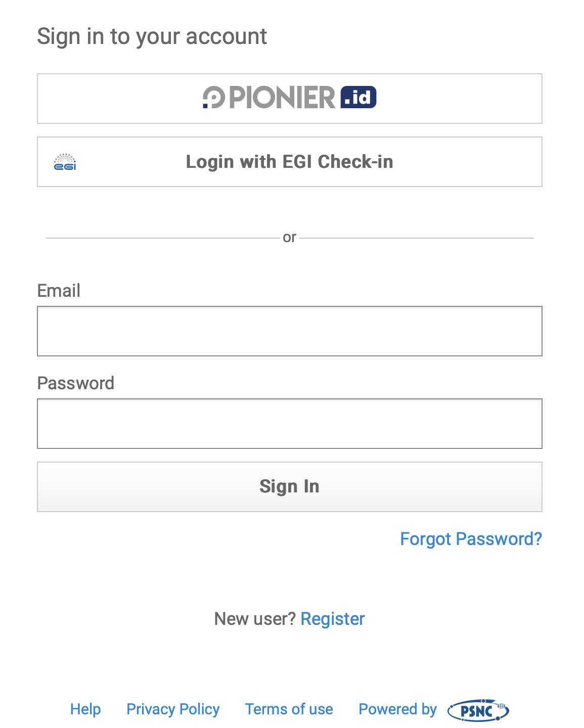The height and width of the screenshot is (728, 584).
Task: Open the Help page
Action: pyautogui.click(x=85, y=710)
